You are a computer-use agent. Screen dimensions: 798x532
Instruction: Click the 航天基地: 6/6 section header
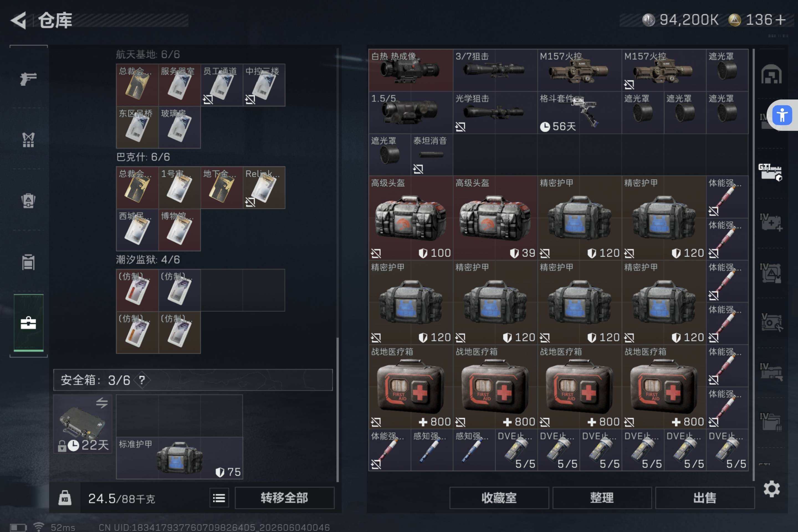148,54
